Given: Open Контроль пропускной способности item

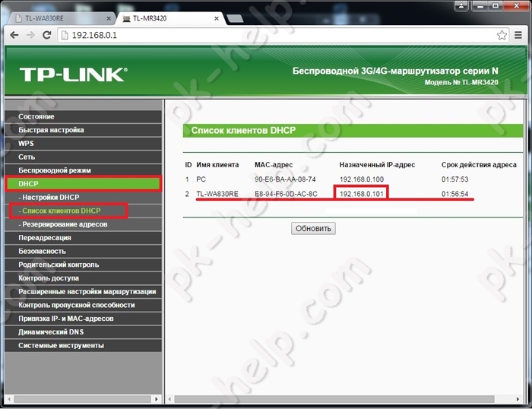Looking at the screenshot, I should click(83, 305).
